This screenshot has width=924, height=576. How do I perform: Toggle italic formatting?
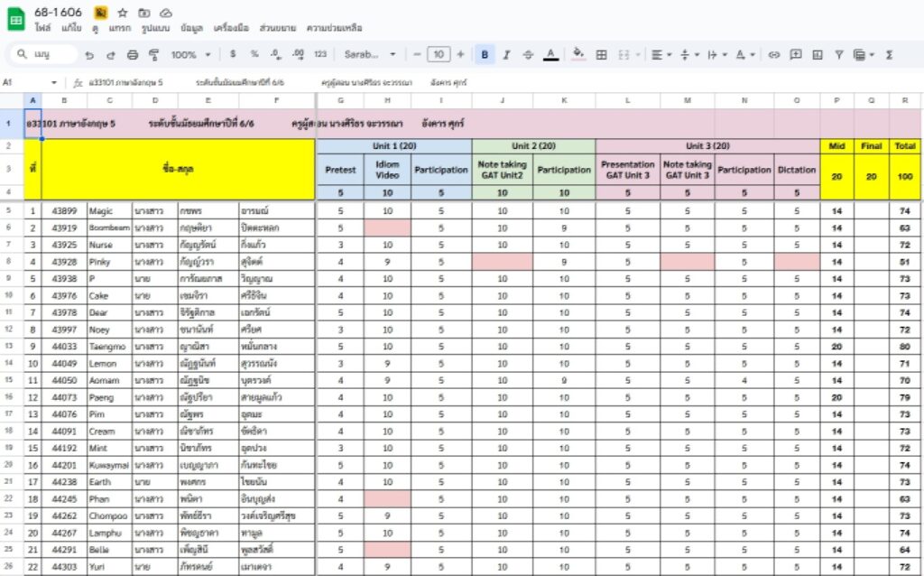click(x=506, y=55)
